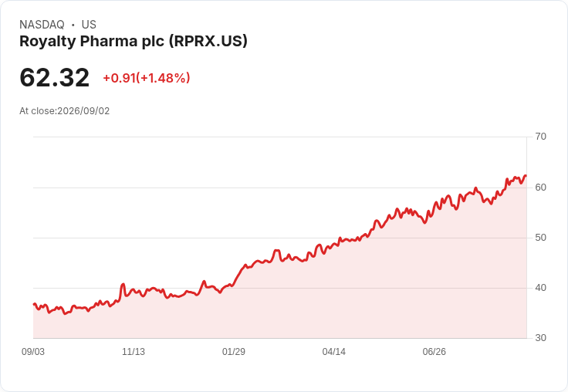Screen dimensions: 568x392
Task: Click the starting point of the price line
Action: pos(34,304)
